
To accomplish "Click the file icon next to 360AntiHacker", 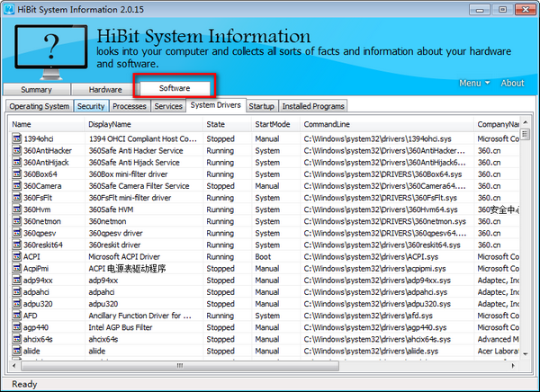I will (x=16, y=151).
